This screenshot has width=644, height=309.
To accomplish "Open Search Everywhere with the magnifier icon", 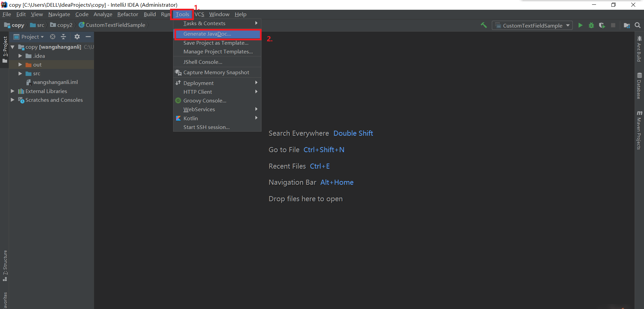I will (x=638, y=25).
